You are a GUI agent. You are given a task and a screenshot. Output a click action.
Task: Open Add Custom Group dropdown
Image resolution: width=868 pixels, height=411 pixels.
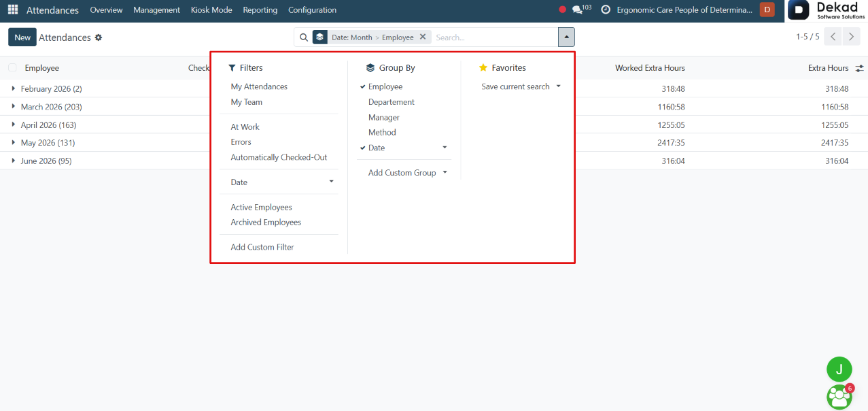[x=408, y=173]
